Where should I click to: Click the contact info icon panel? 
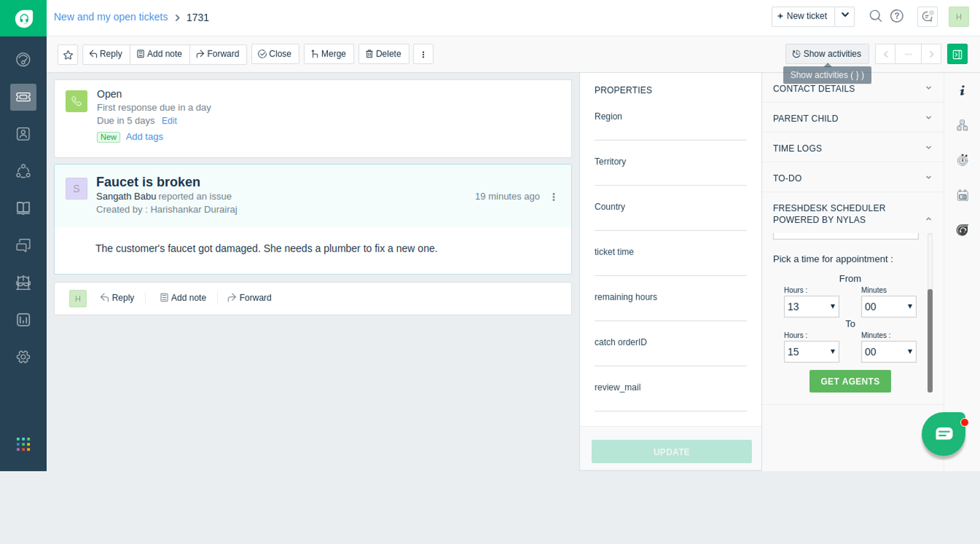coord(963,91)
